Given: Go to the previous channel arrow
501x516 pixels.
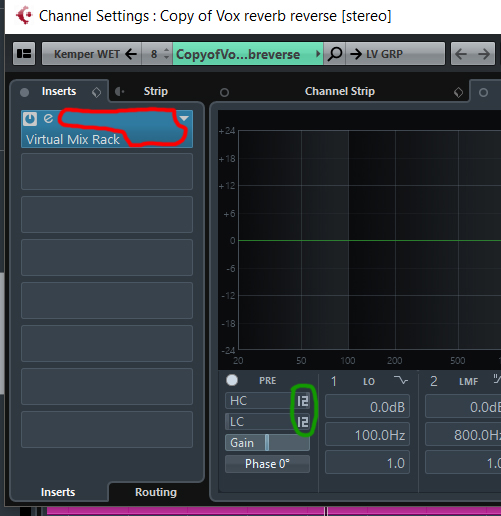Looking at the screenshot, I should [x=462, y=54].
